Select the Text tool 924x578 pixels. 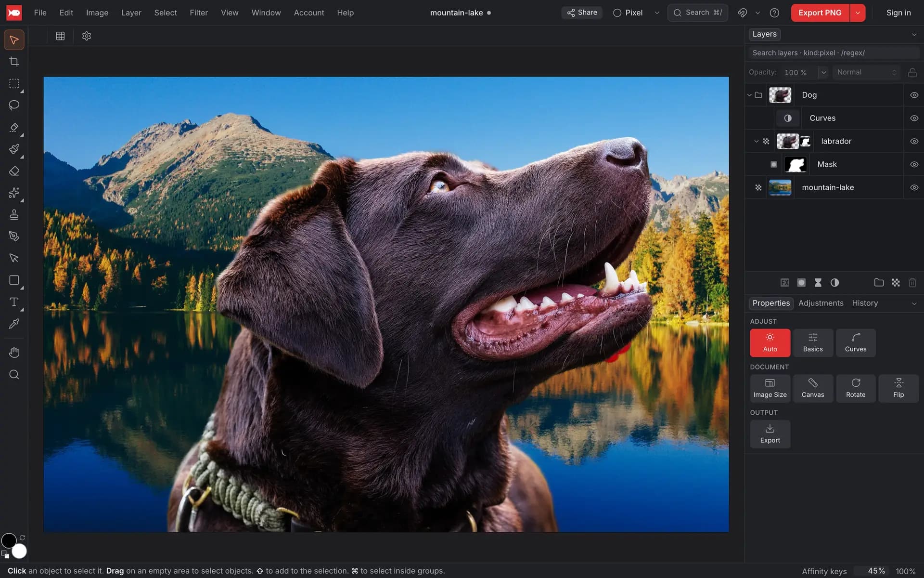click(14, 302)
